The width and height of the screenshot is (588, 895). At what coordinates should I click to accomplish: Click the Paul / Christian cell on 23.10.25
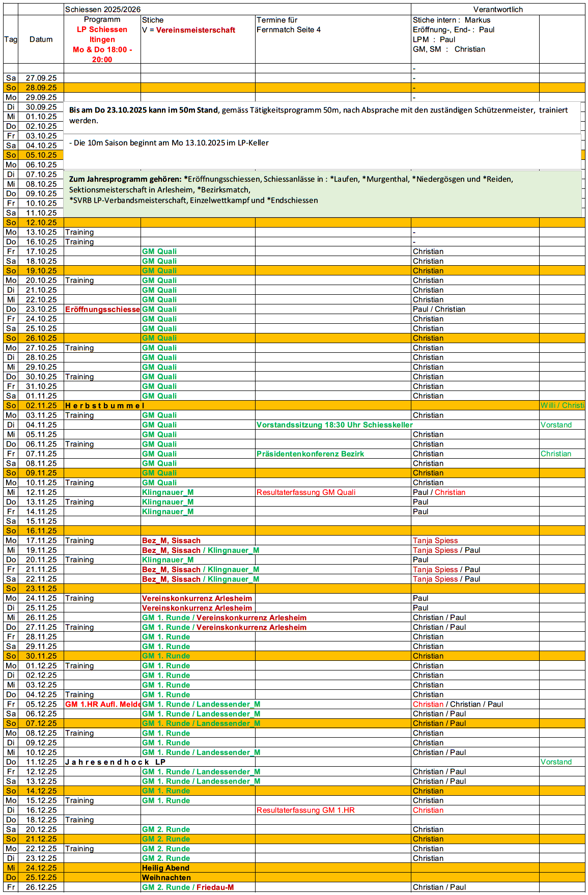pos(439,310)
